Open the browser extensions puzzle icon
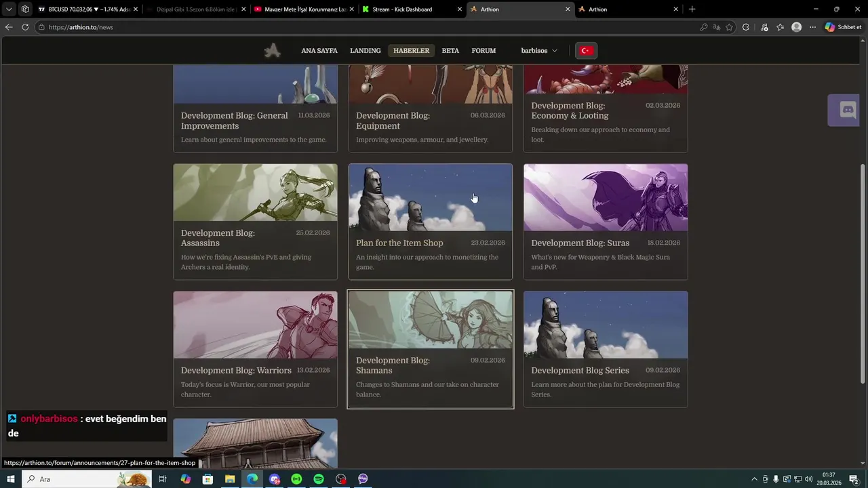Screen dimensions: 868x488 pyautogui.click(x=746, y=27)
